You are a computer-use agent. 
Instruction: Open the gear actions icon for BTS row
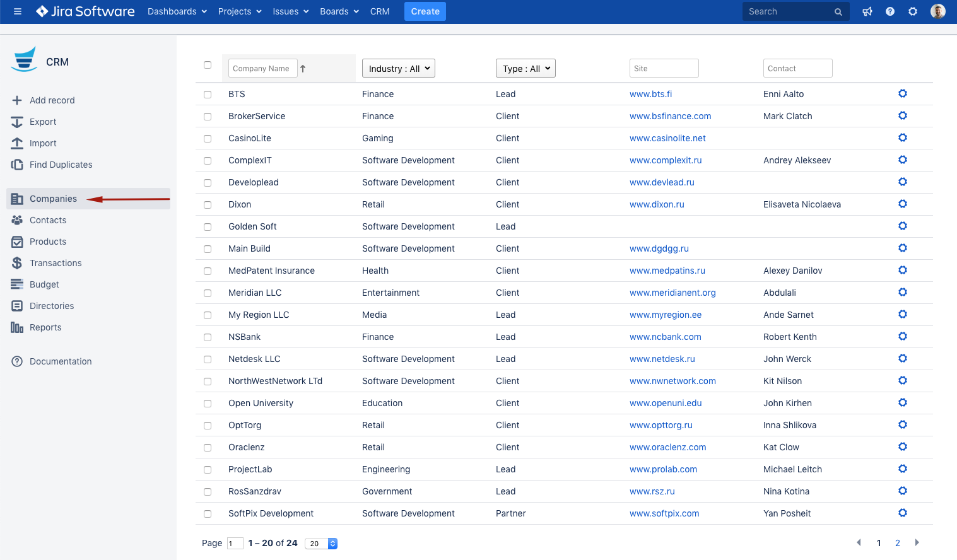pos(903,93)
